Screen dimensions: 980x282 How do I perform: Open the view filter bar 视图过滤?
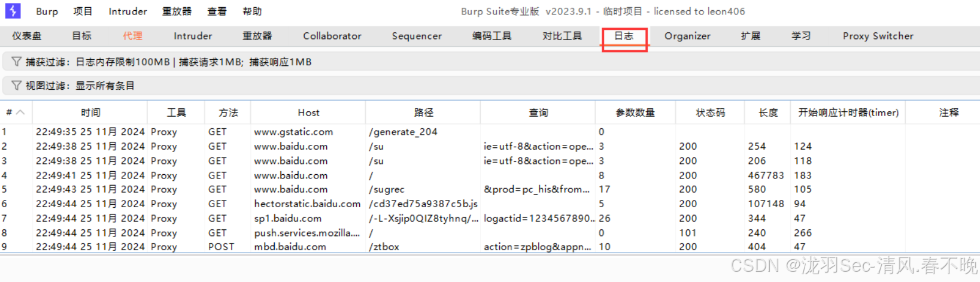[x=491, y=86]
